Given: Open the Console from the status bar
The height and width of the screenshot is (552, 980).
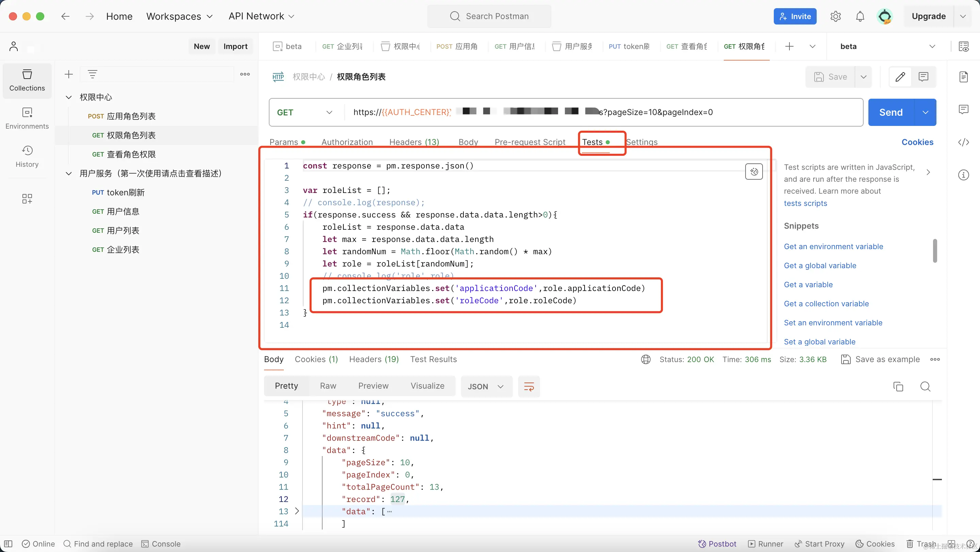Looking at the screenshot, I should coord(161,543).
